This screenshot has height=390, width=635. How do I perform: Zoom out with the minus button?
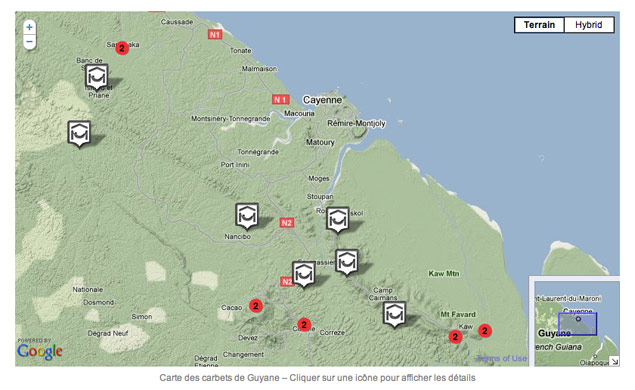(x=29, y=41)
